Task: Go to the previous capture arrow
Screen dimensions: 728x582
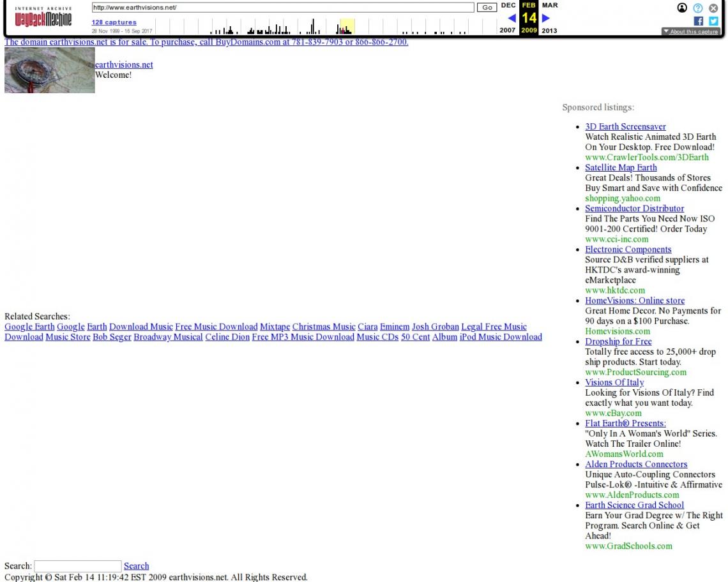Action: [512, 18]
